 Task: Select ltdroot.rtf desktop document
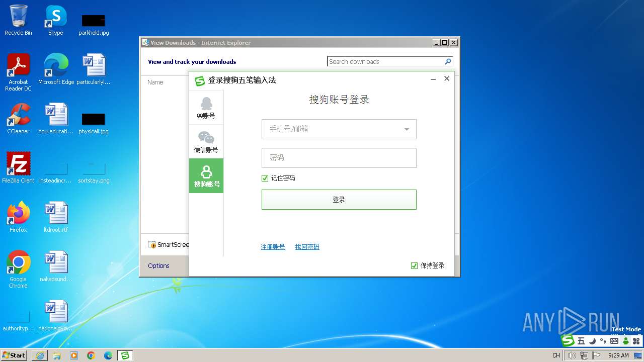(56, 217)
